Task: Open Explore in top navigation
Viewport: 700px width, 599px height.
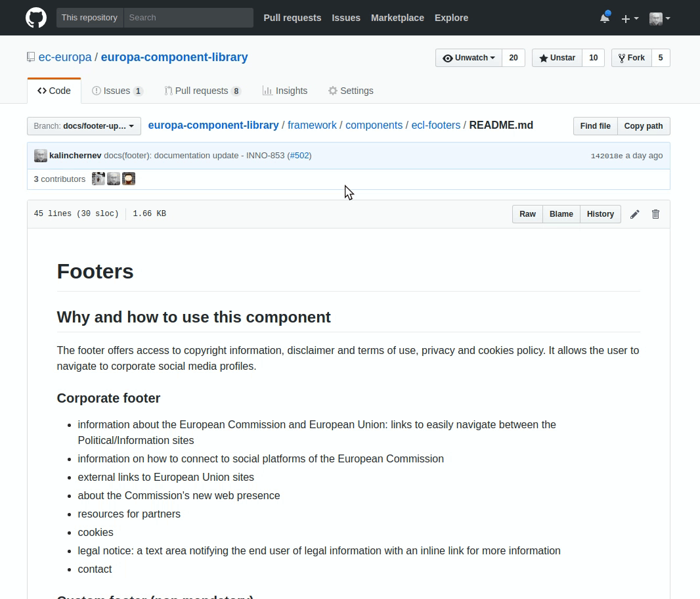Action: click(451, 18)
